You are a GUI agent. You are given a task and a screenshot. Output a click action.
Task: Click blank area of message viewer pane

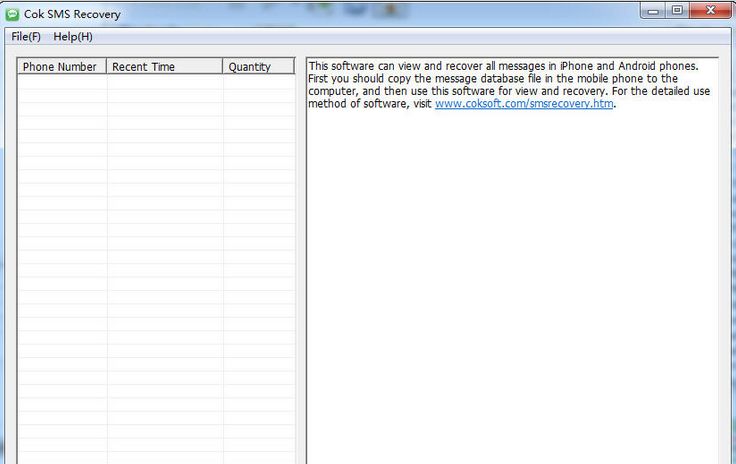click(x=512, y=300)
